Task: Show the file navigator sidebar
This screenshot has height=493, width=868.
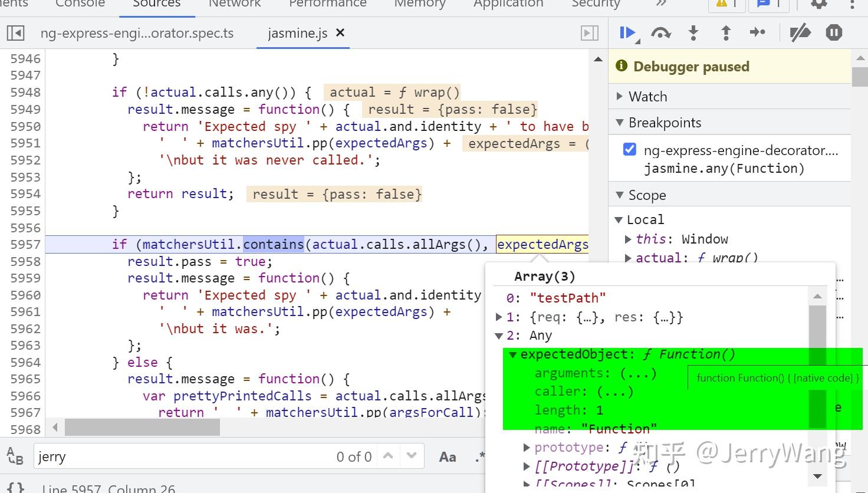Action: point(16,33)
